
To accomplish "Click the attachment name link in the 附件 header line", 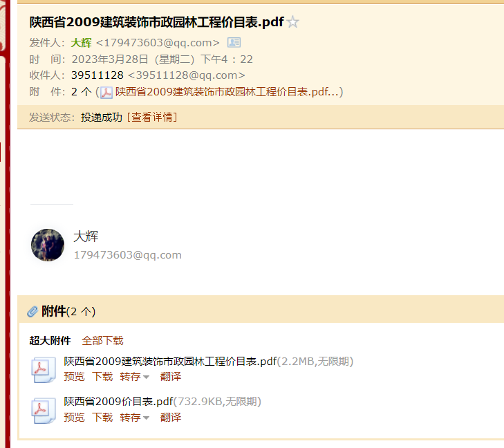I will (227, 92).
